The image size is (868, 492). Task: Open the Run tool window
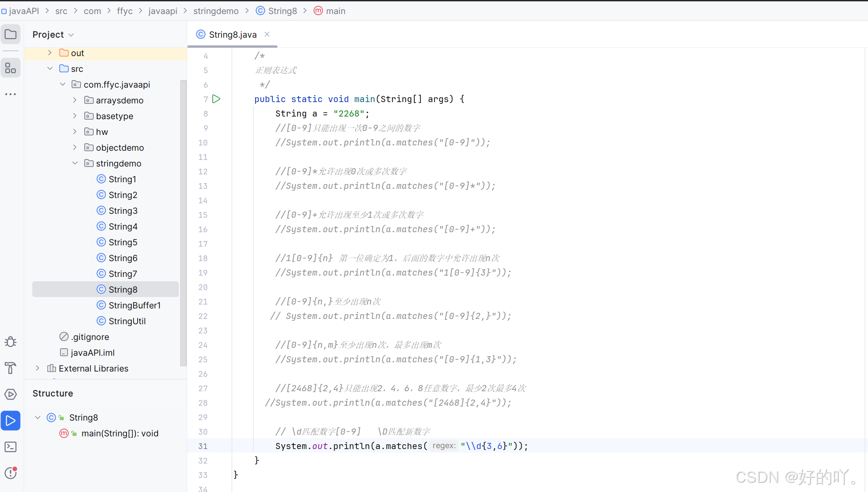pos(11,421)
